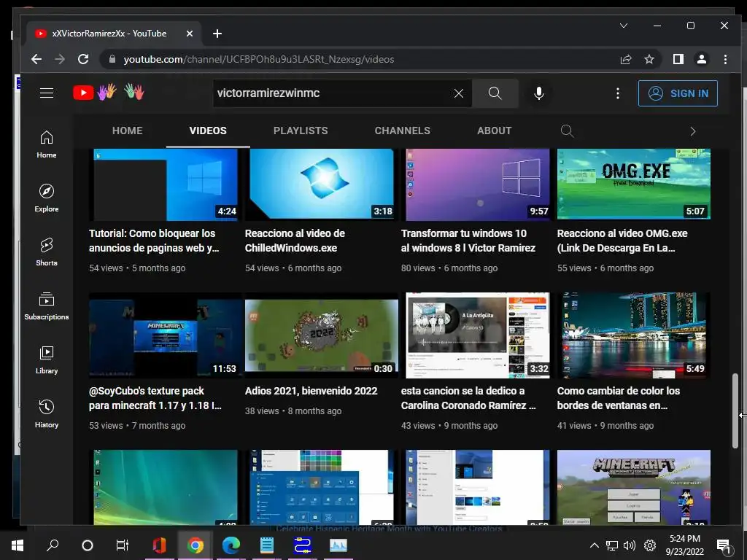Show more channel tabs with the right chevron
The height and width of the screenshot is (560, 747).
693,131
